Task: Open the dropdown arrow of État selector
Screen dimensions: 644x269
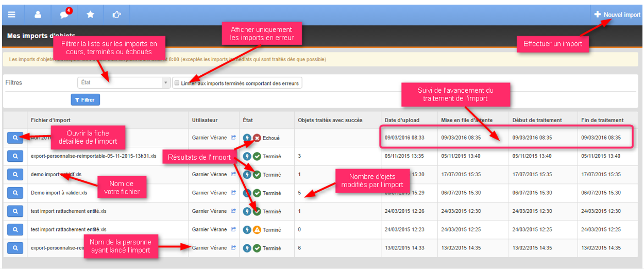Action: click(165, 82)
